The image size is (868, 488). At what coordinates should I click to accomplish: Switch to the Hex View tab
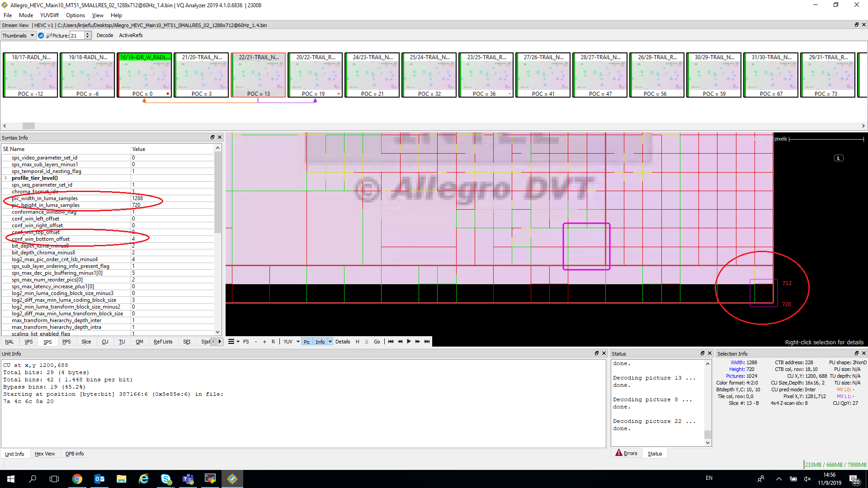click(45, 454)
